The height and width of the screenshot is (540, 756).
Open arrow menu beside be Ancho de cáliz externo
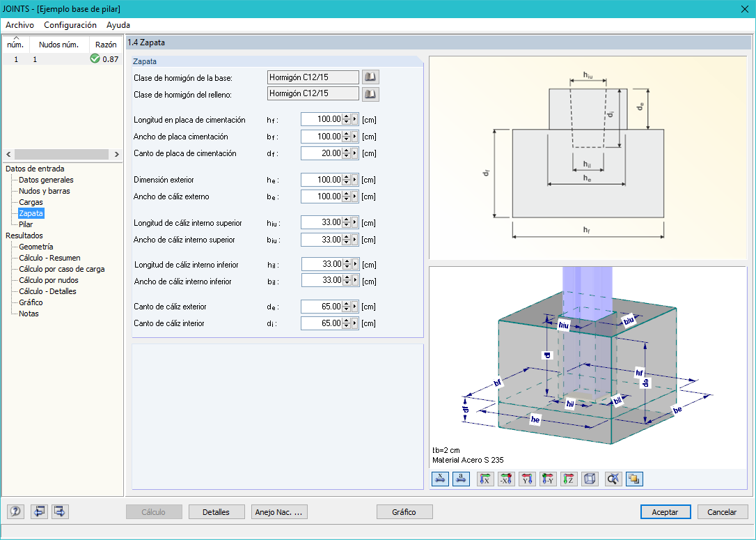point(355,196)
